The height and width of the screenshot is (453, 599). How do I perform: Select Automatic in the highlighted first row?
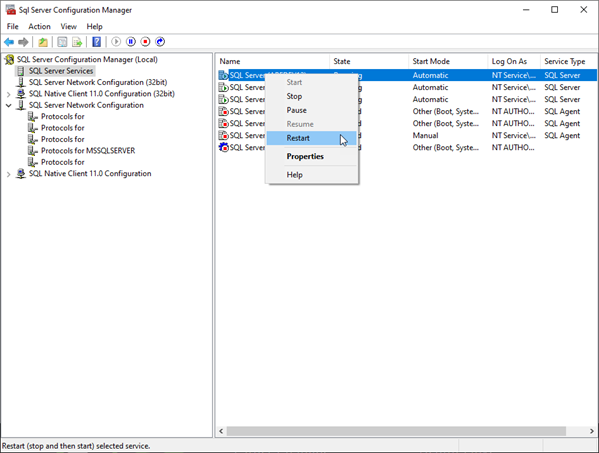(x=430, y=76)
